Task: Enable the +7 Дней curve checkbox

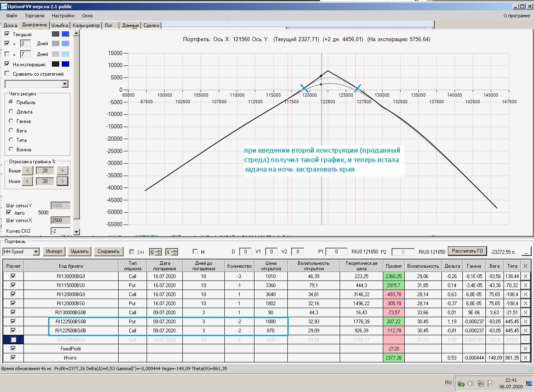Action: pos(7,54)
